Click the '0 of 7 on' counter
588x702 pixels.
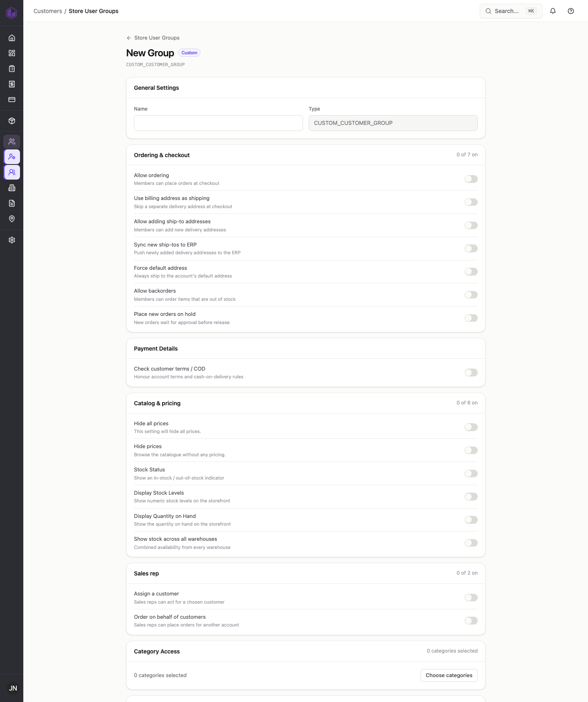click(467, 155)
